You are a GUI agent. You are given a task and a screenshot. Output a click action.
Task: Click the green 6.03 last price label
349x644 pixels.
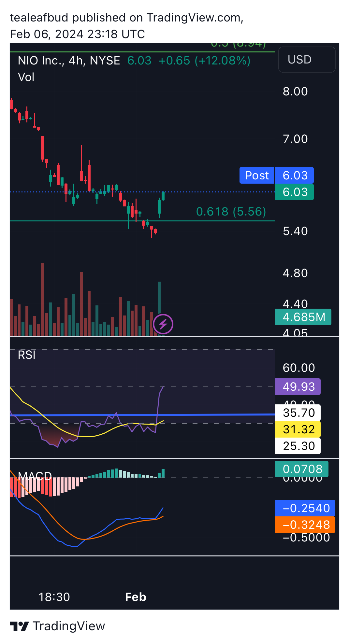coord(294,192)
